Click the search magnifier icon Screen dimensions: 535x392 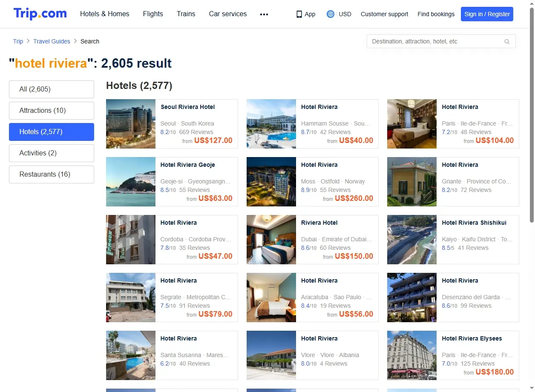pos(507,42)
